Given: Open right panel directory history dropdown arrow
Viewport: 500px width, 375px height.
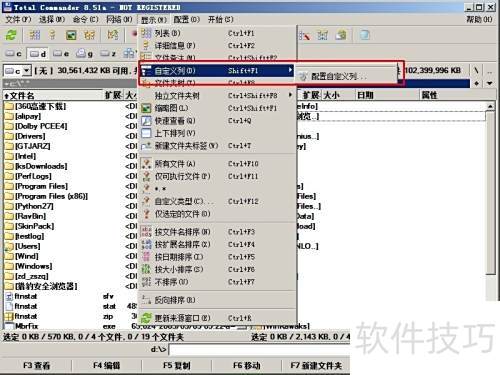Looking at the screenshot, I should (x=489, y=83).
